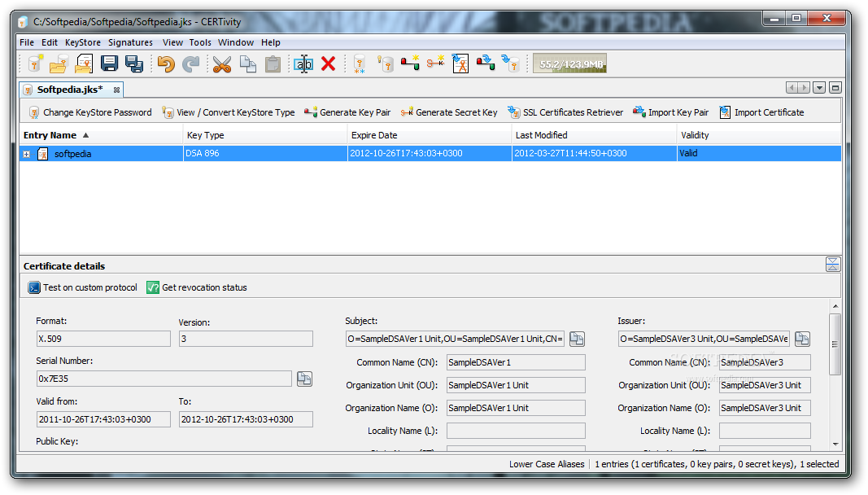The height and width of the screenshot is (495, 868).
Task: Click Change KeyStore Password button
Action: coord(90,112)
